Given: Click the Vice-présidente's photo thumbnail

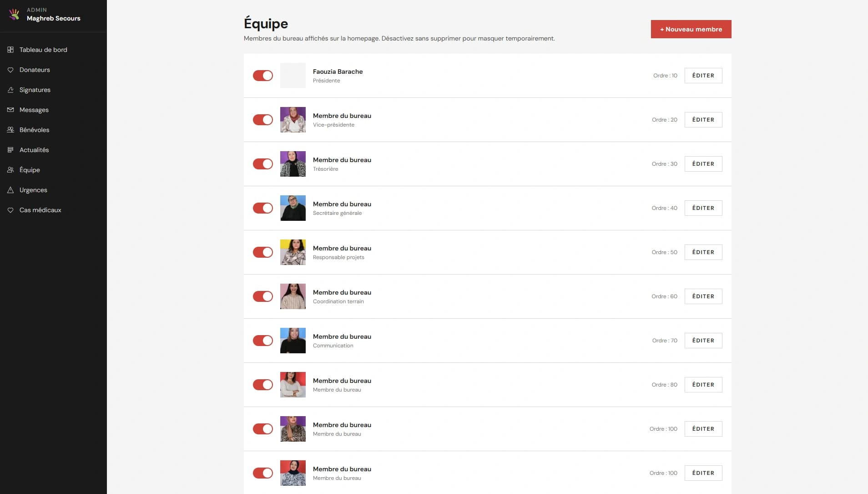Looking at the screenshot, I should tap(293, 120).
